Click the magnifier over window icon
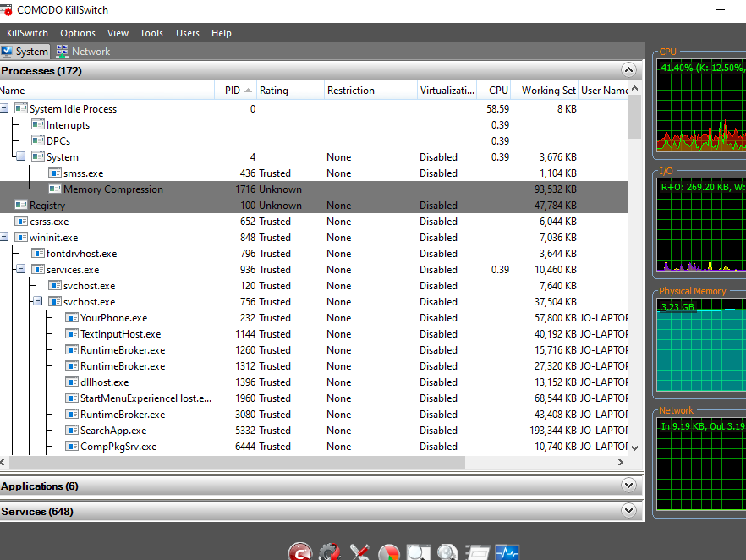746x560 pixels. click(418, 552)
